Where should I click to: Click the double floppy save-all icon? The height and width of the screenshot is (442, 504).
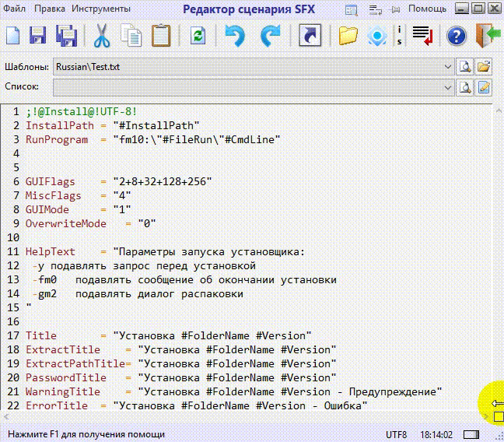67,35
